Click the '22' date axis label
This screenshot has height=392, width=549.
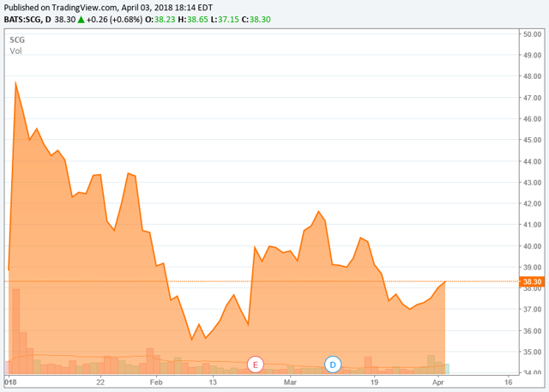100,382
